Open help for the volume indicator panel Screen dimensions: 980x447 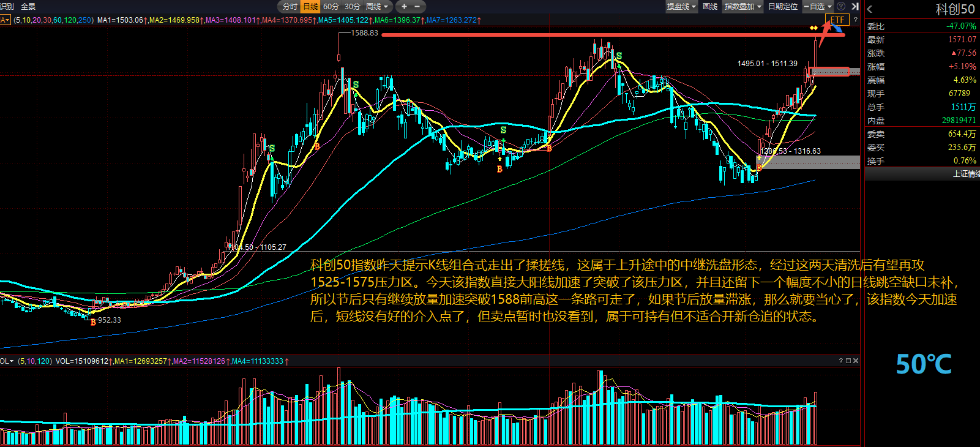(840, 361)
